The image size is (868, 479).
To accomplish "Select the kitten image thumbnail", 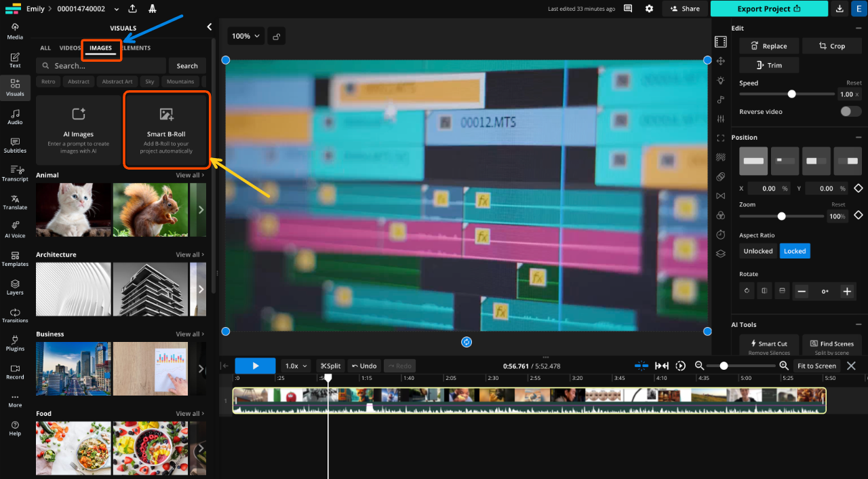I will pyautogui.click(x=73, y=210).
